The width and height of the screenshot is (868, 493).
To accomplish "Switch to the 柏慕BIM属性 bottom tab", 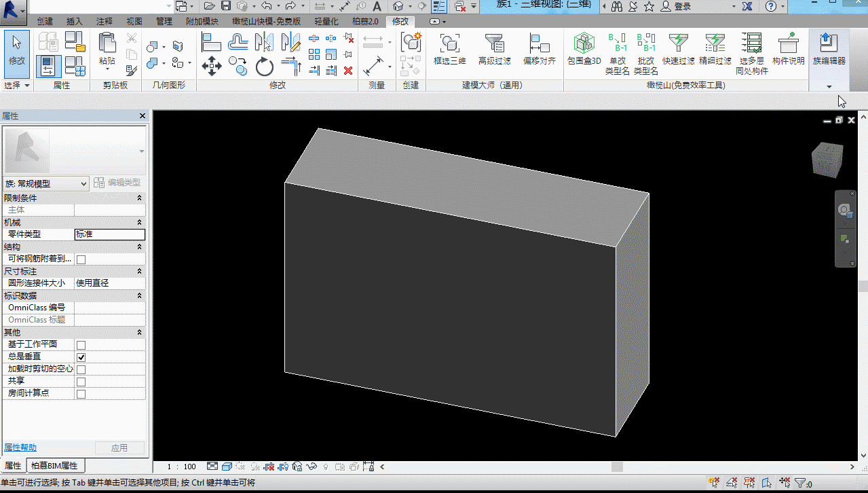I will pyautogui.click(x=55, y=466).
